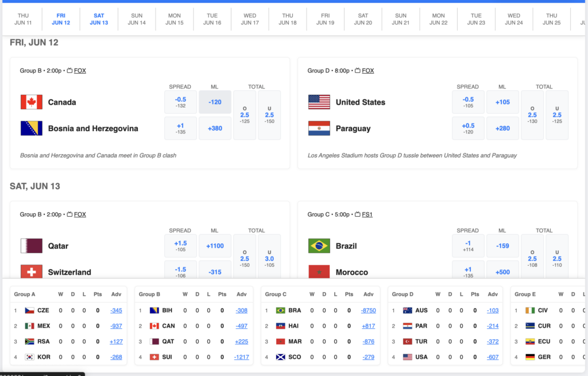Click the TV icon next to FS1
Image resolution: width=588 pixels, height=376 pixels.
click(x=357, y=214)
